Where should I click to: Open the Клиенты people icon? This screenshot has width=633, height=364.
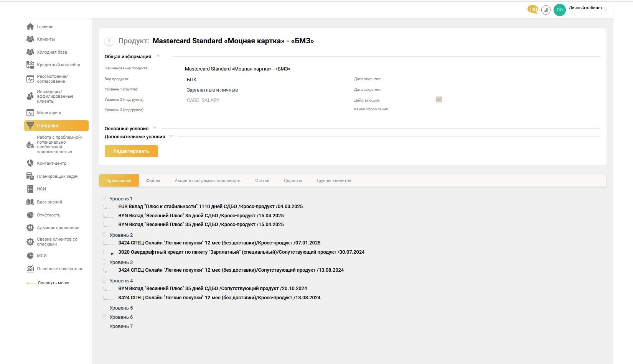(30, 39)
